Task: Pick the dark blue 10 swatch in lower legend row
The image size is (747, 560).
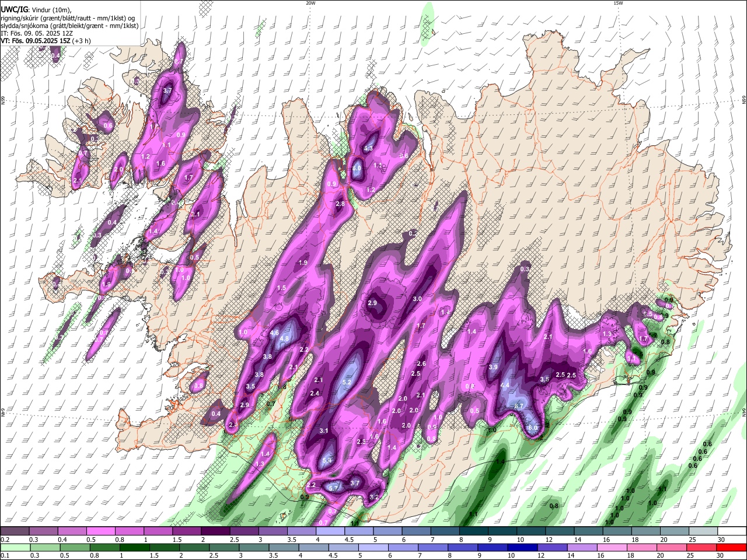Action: pyautogui.click(x=522, y=547)
